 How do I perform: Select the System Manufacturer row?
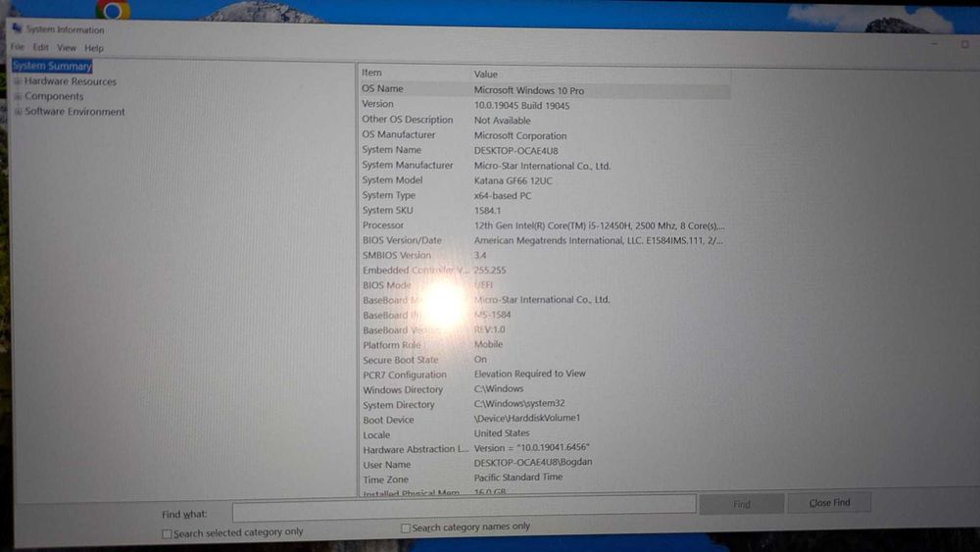(544, 165)
